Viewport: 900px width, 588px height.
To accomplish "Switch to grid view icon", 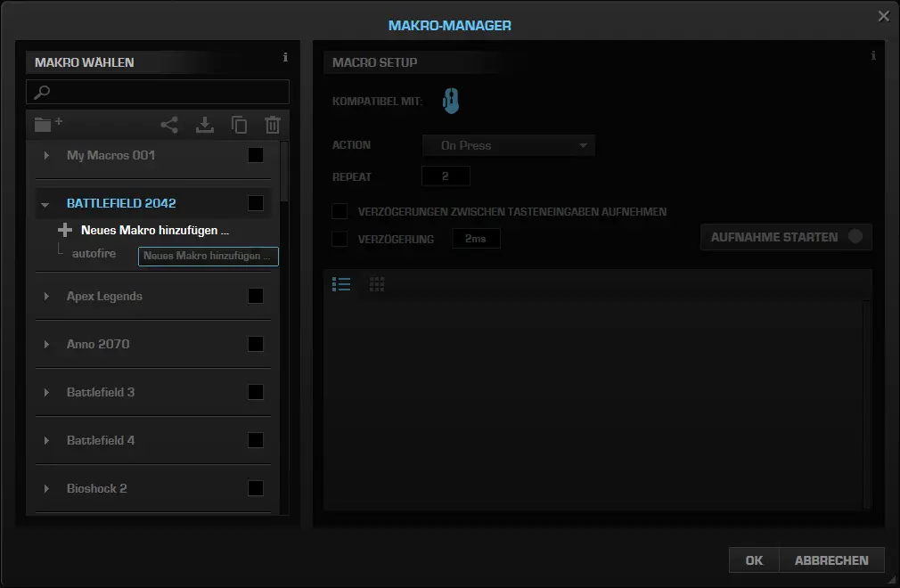I will tap(377, 284).
